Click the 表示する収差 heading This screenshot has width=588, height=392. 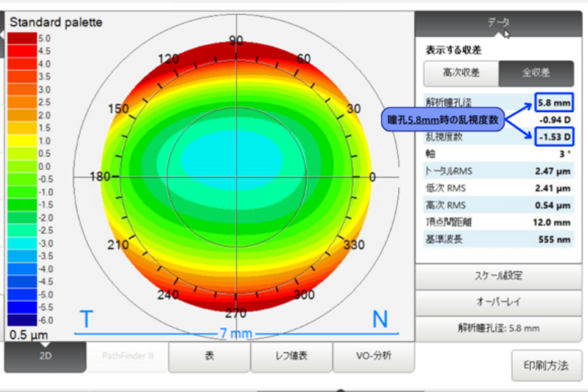coord(454,50)
